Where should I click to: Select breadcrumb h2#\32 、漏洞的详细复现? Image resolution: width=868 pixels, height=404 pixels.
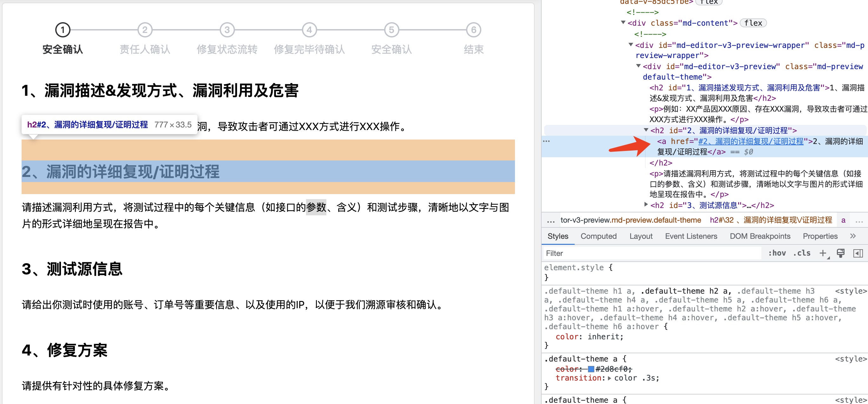tap(771, 220)
